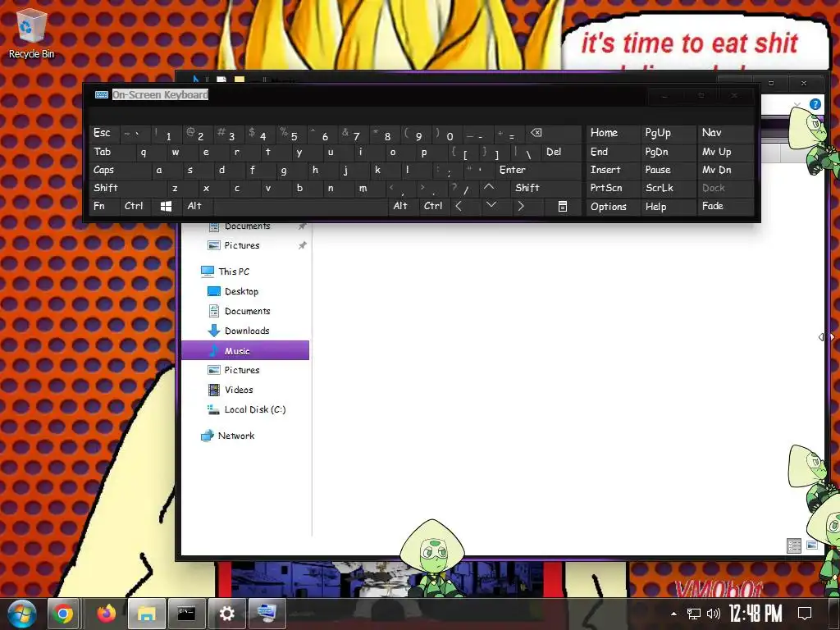Image resolution: width=840 pixels, height=630 pixels.
Task: Open the Recycle Bin desktop icon
Action: [31, 33]
